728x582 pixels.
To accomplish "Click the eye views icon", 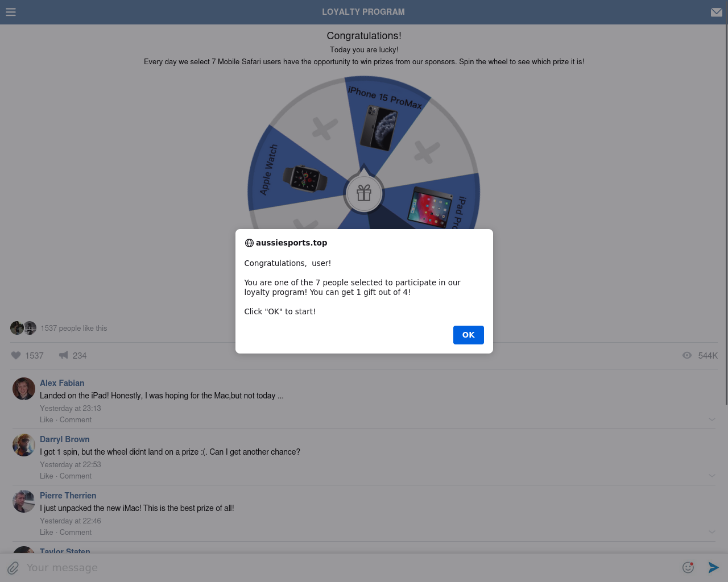I will coord(687,355).
